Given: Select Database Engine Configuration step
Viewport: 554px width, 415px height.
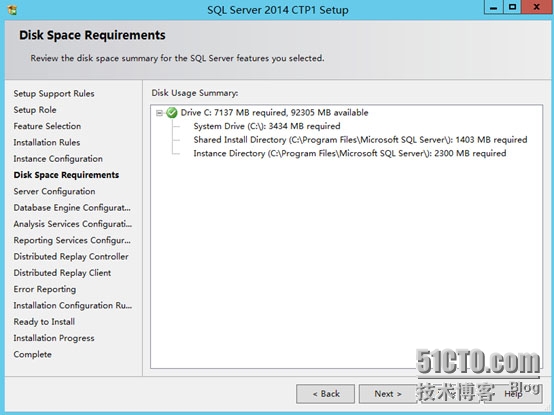Looking at the screenshot, I should [x=72, y=208].
